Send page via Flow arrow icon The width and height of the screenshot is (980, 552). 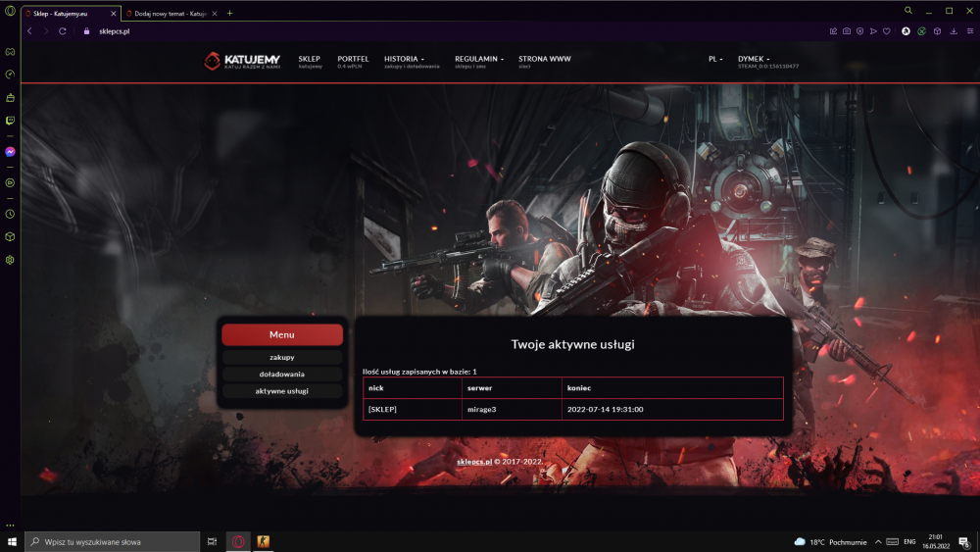click(x=873, y=31)
